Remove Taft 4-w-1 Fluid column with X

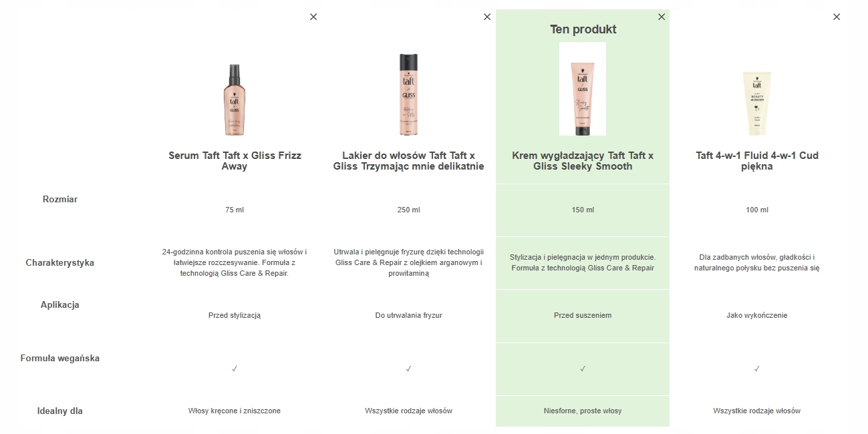[x=837, y=17]
